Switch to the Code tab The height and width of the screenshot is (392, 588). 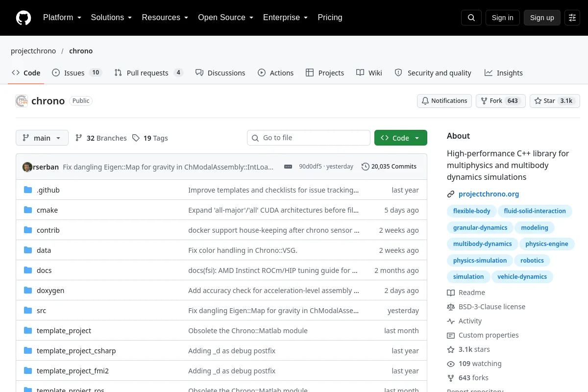[26, 73]
